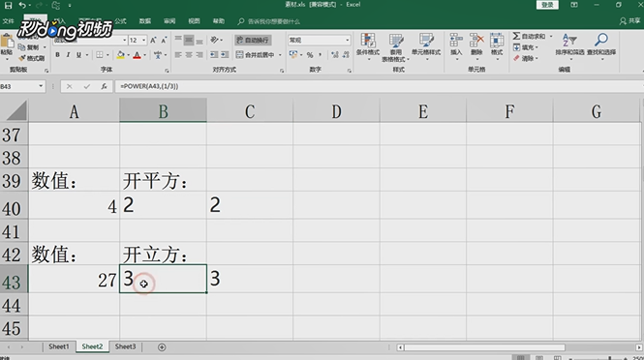
Task: Align text to the right
Action: pyautogui.click(x=199, y=54)
